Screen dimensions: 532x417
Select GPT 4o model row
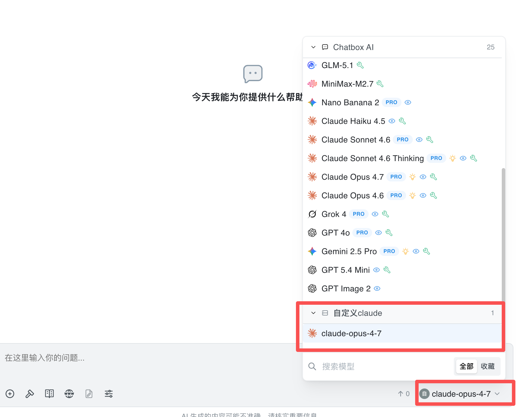402,233
